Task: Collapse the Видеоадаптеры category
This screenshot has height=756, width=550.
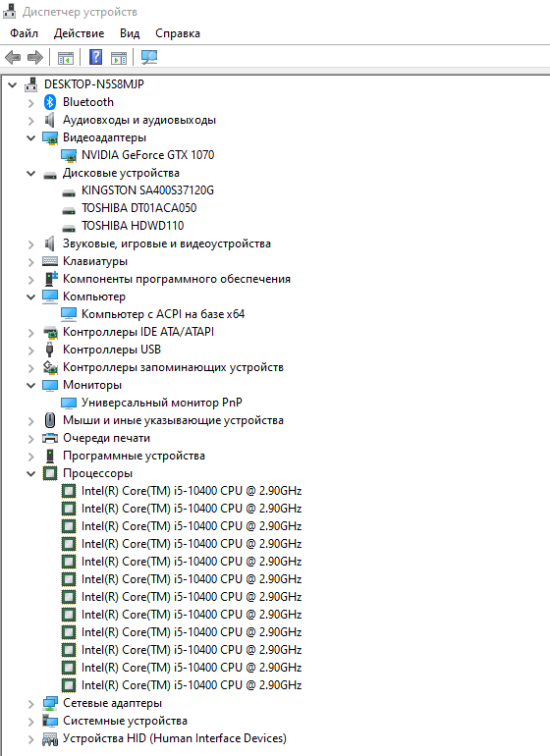Action: (x=30, y=137)
